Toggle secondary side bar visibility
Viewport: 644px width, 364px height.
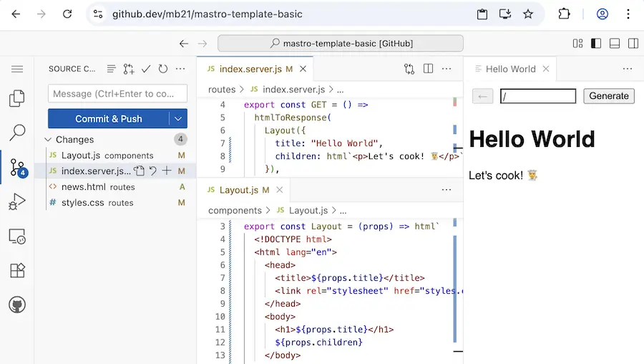[633, 44]
